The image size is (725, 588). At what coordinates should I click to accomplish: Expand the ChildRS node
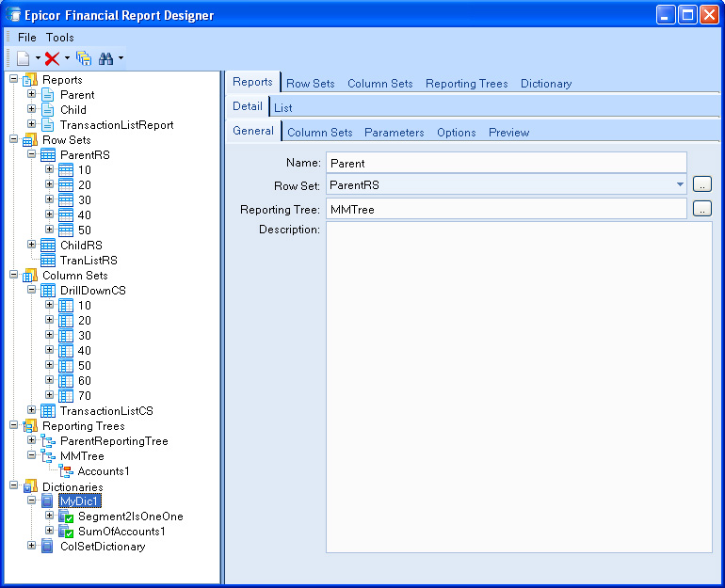[x=31, y=245]
